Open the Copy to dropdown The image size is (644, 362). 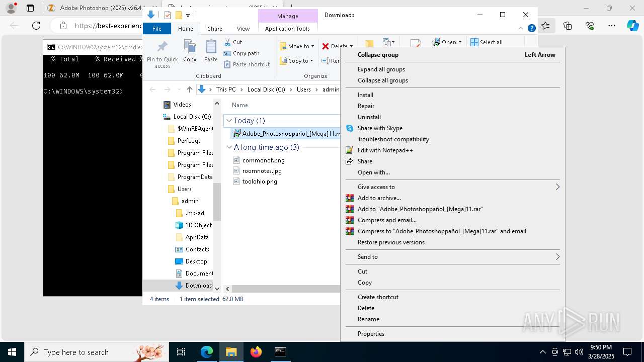pos(297,61)
